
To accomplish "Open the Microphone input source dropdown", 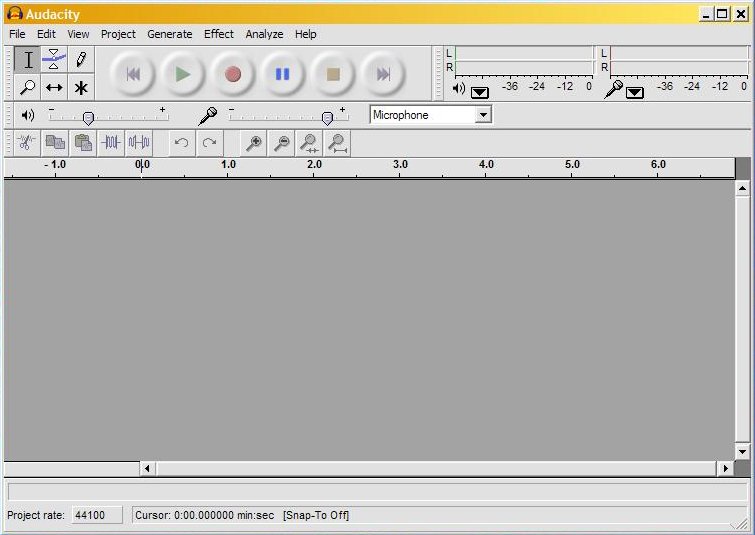I will (x=483, y=115).
